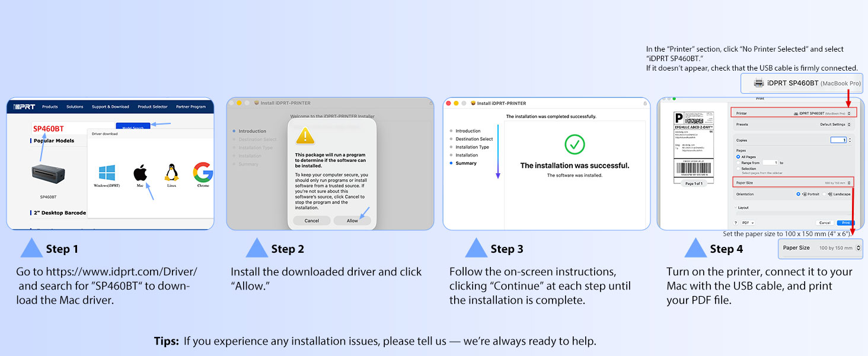
Task: Click the green success checkmark icon
Action: pyautogui.click(x=574, y=144)
